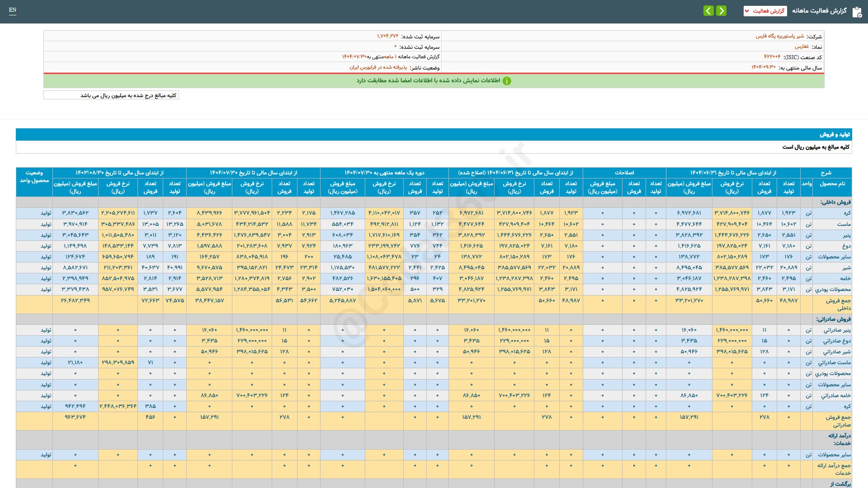The height and width of the screenshot is (488, 868).
Task: Click the registered capital value 1,704,276
Action: 387,36
